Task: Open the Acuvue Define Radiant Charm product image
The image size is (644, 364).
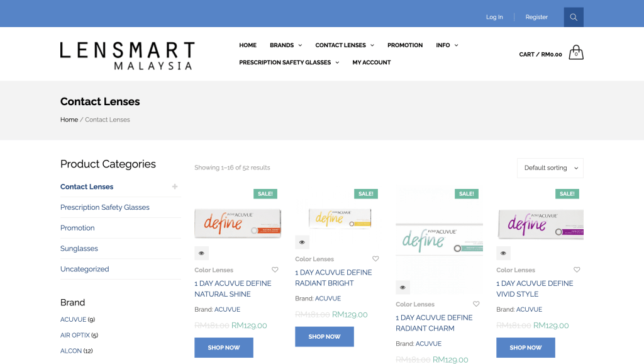Action: [x=439, y=240]
